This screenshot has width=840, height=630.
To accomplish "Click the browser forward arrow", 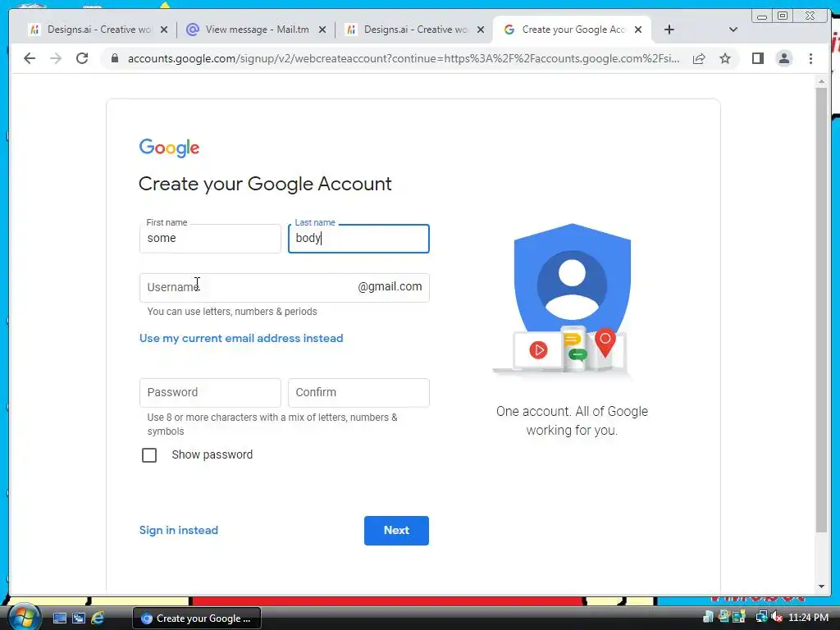I will click(x=56, y=58).
